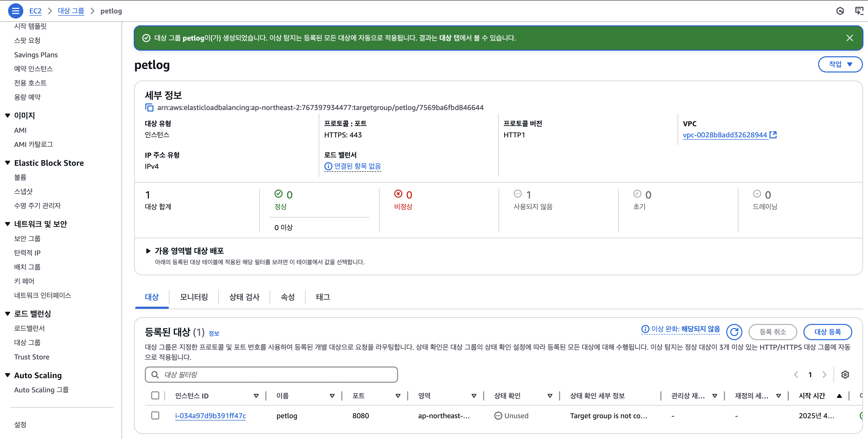Viewport: 868px width, 439px height.
Task: Open the hamburger navigation menu icon
Action: (15, 11)
